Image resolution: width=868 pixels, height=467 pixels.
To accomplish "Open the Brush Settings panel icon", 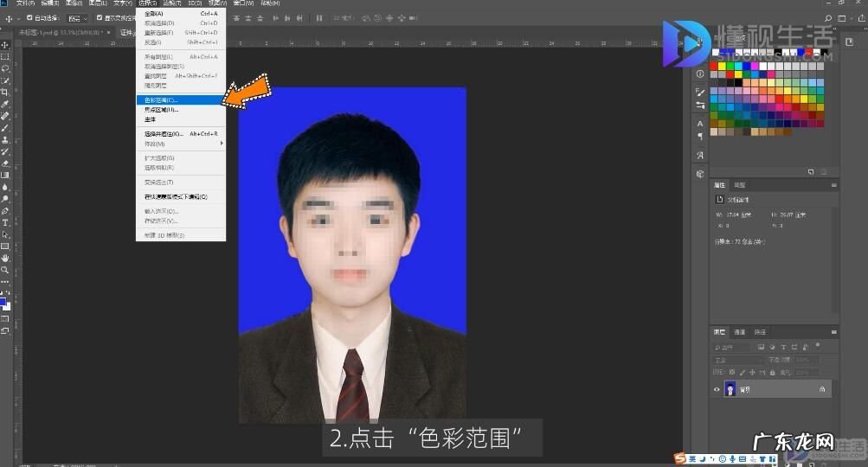I will click(700, 92).
